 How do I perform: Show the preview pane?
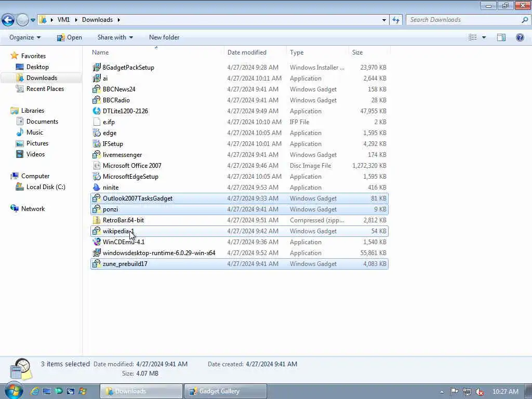pos(501,37)
